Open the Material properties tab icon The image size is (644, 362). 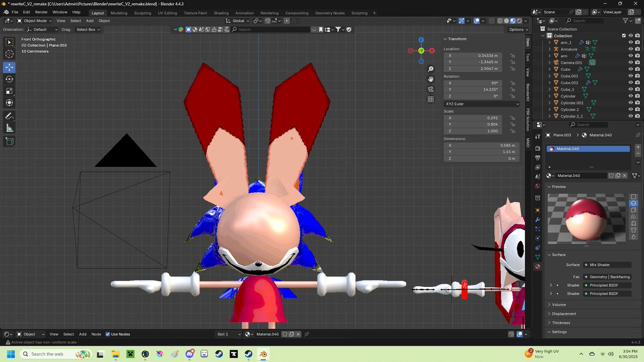(x=537, y=267)
